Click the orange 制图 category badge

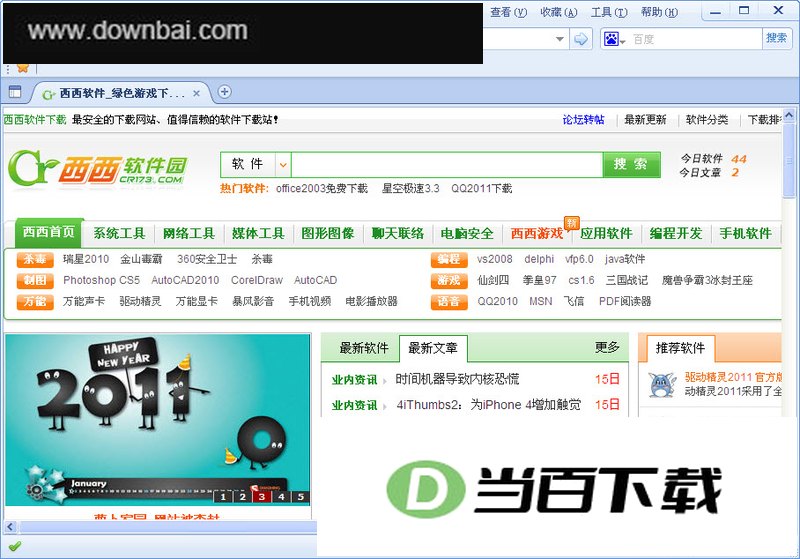(35, 281)
